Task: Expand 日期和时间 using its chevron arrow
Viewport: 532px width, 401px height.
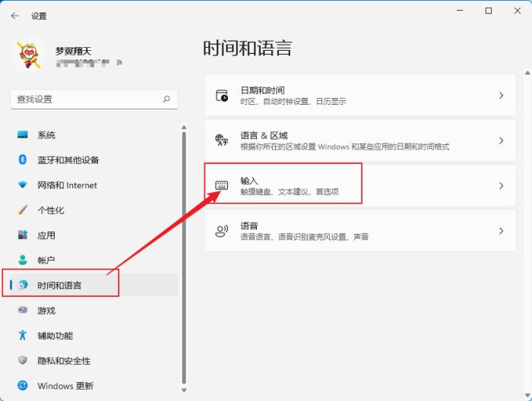Action: [x=501, y=96]
